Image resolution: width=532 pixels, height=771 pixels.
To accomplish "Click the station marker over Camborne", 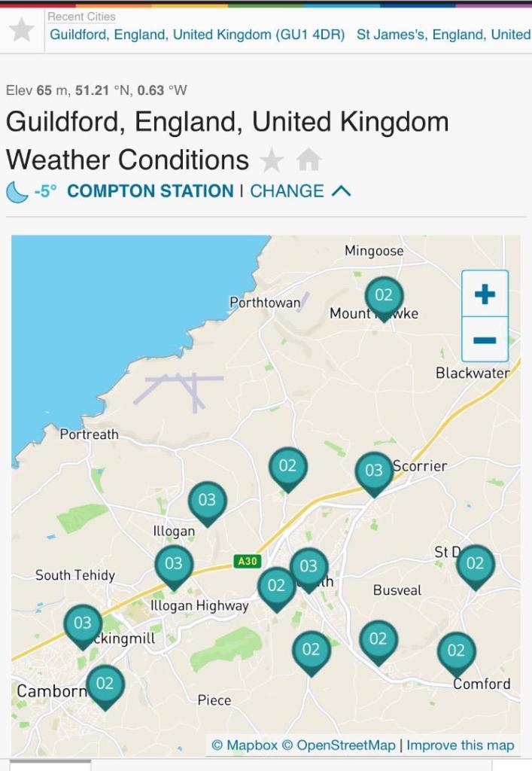I will coord(105,684).
